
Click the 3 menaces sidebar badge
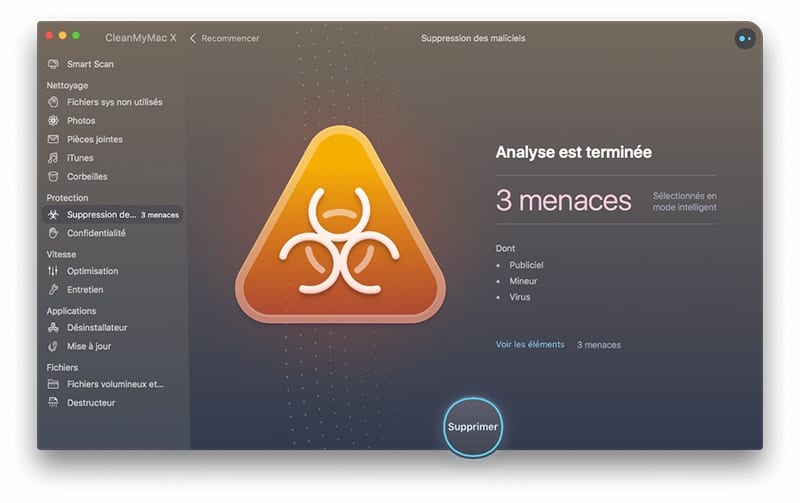160,215
